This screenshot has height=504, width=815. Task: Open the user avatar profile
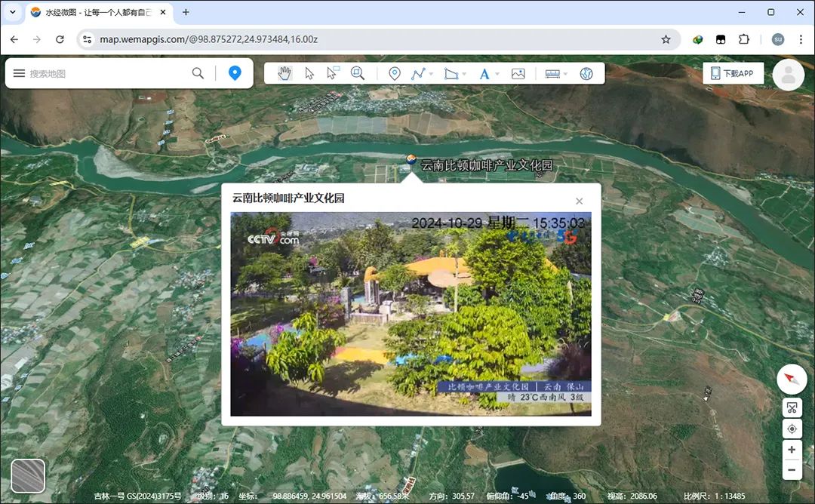pyautogui.click(x=789, y=75)
